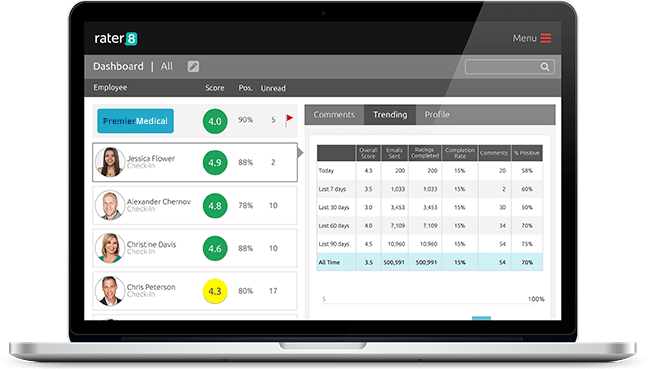Sort by the Employee column header
648x369 pixels.
(110, 87)
